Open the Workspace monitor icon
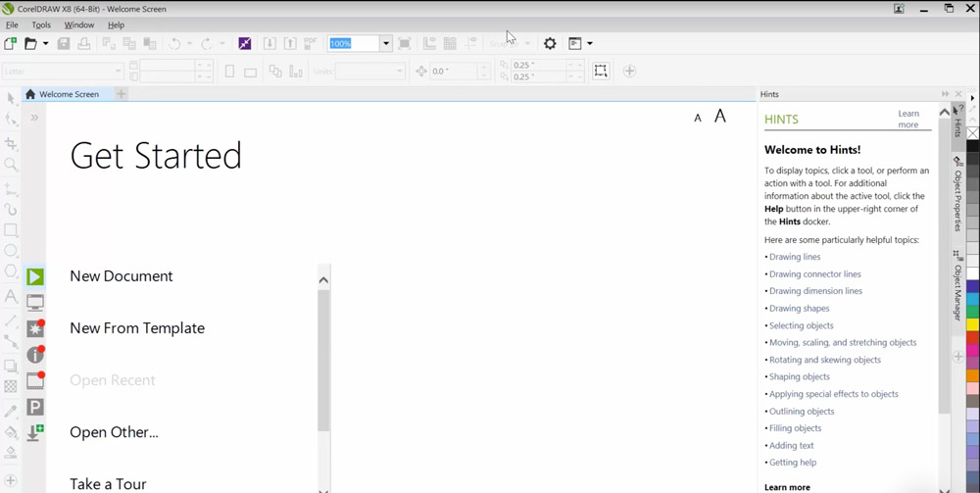 pos(35,303)
